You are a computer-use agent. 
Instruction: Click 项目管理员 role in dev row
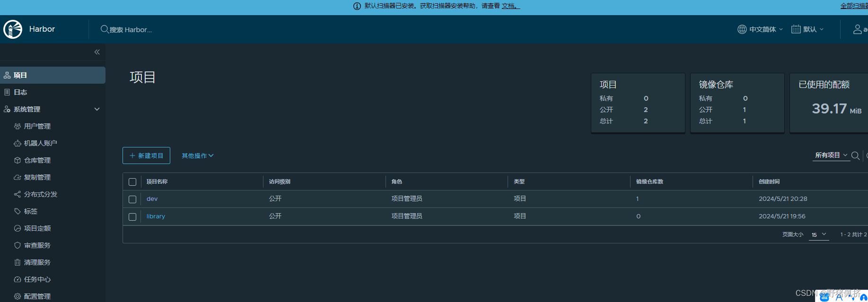tap(407, 199)
